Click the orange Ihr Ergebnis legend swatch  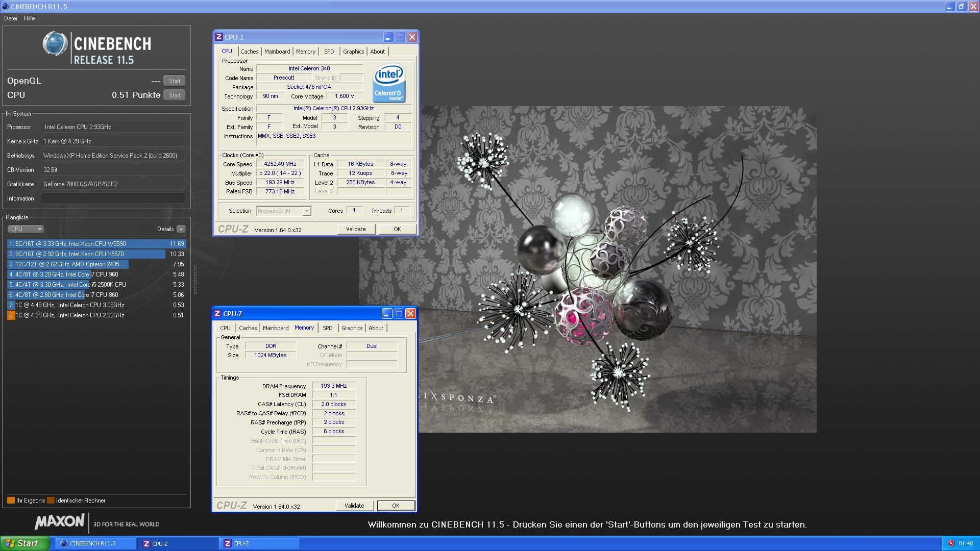[11, 500]
